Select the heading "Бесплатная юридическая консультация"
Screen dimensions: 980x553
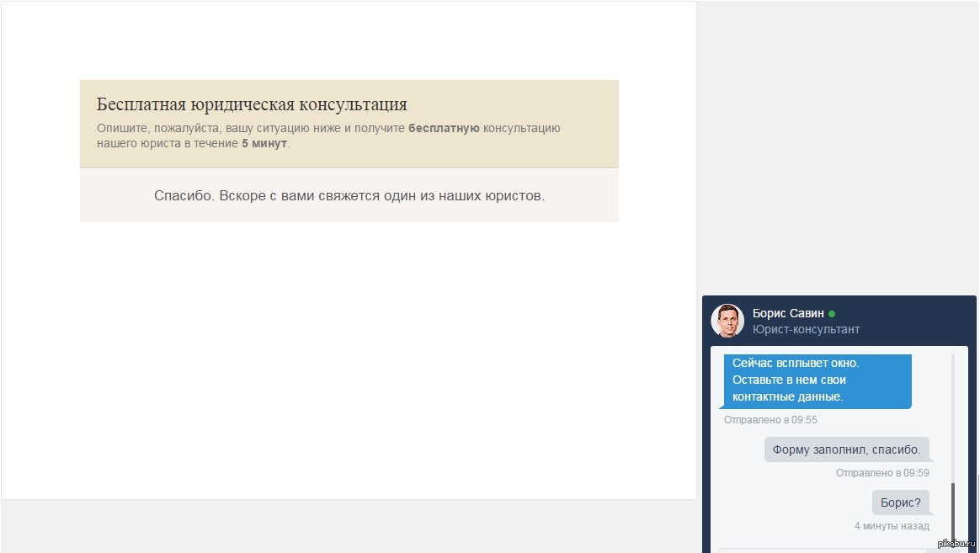point(251,104)
